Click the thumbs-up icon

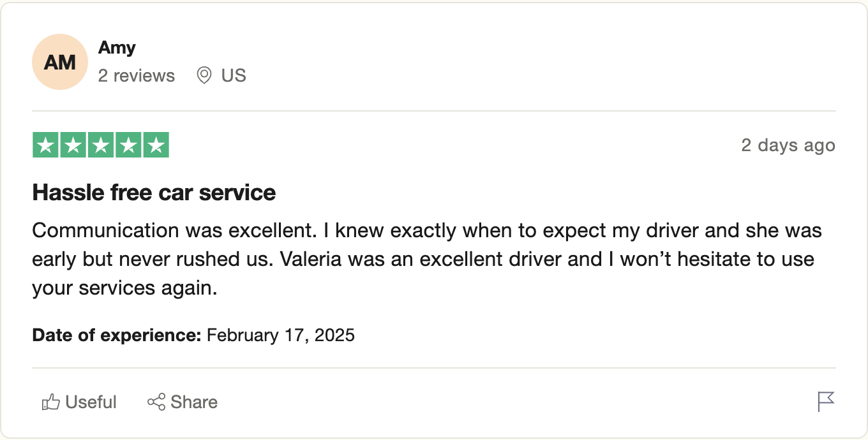click(51, 402)
